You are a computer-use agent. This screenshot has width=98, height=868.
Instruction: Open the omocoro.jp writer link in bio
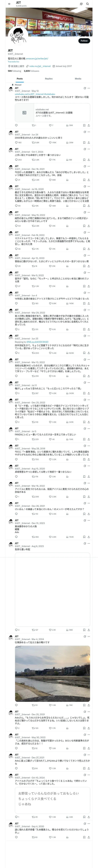click(37, 59)
